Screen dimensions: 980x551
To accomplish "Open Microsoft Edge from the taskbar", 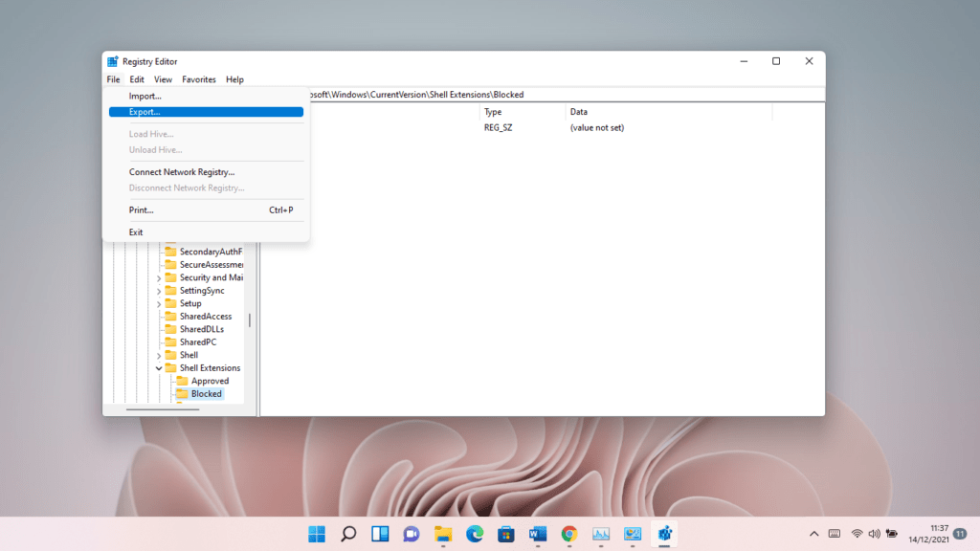I will 475,534.
